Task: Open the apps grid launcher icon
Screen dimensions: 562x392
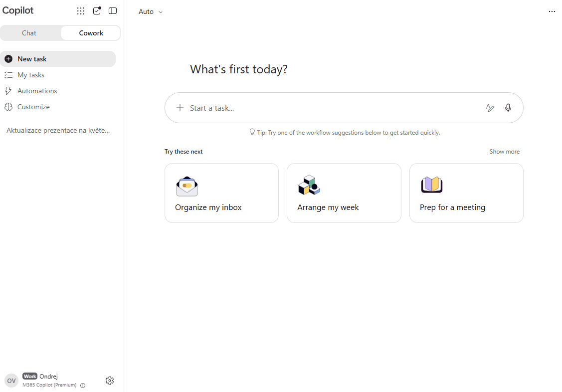Action: pos(81,11)
